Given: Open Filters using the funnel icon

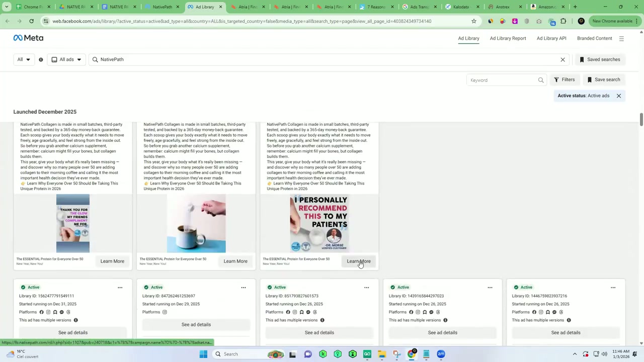Looking at the screenshot, I should [556, 79].
